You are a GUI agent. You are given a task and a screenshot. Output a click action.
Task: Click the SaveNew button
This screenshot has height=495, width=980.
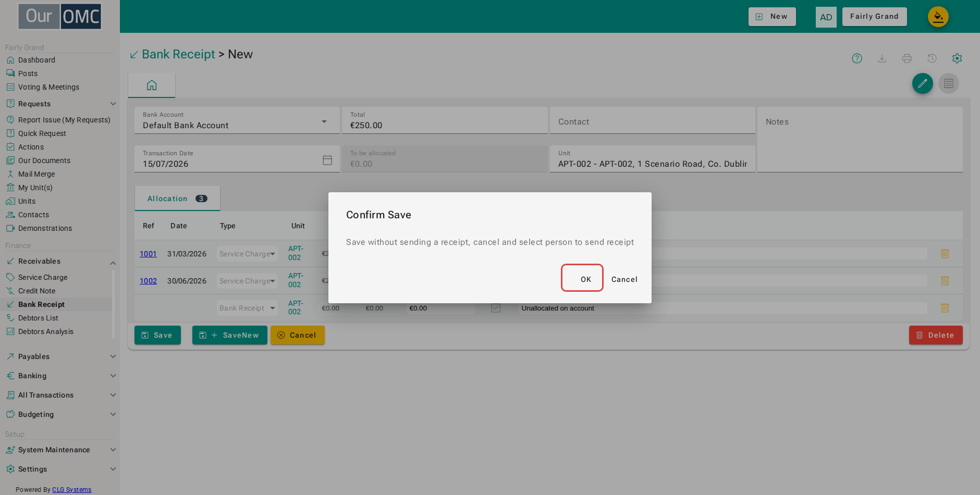pyautogui.click(x=230, y=335)
